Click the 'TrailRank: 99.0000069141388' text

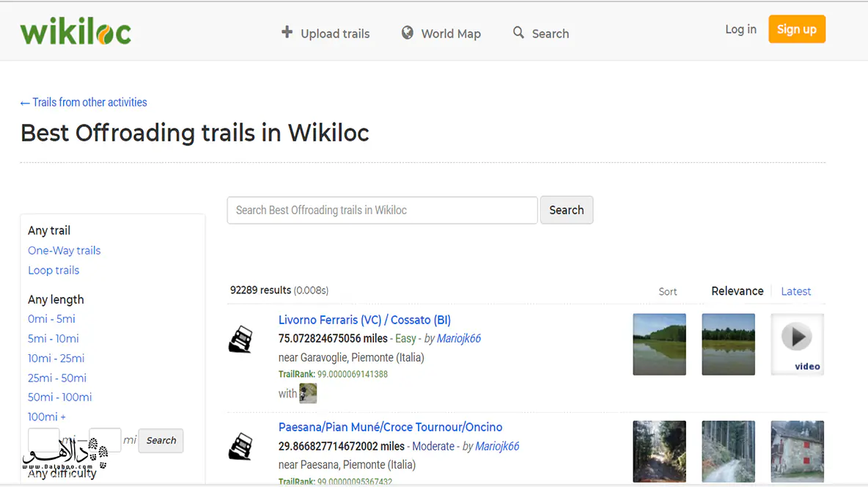(333, 374)
